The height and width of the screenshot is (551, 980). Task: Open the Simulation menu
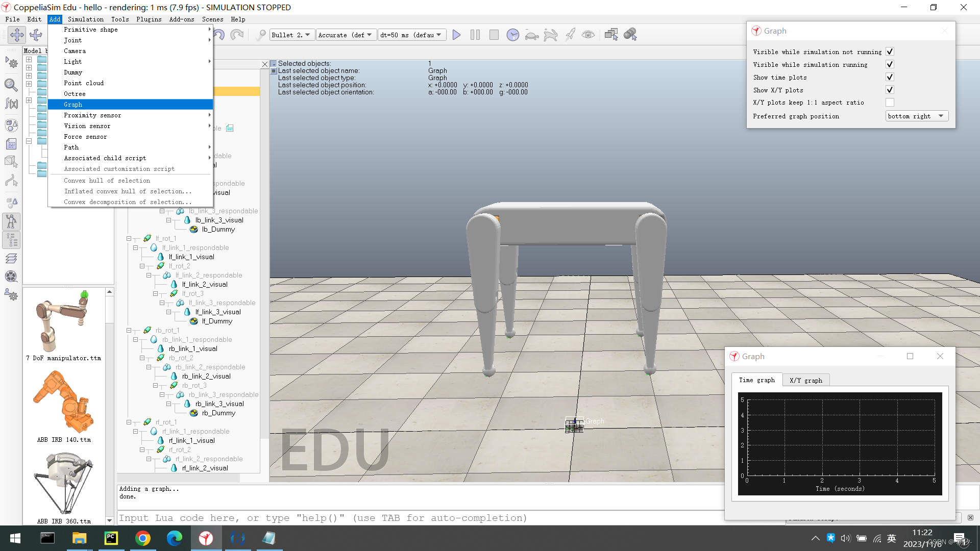click(x=85, y=19)
